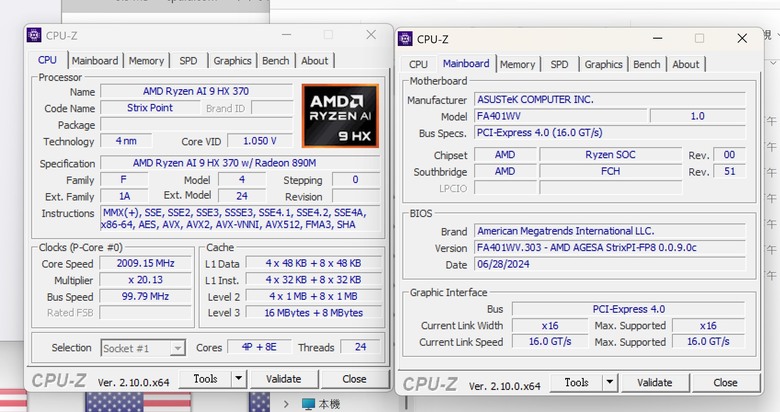The width and height of the screenshot is (780, 412).
Task: Click the L1 Data cache value
Action: click(313, 263)
